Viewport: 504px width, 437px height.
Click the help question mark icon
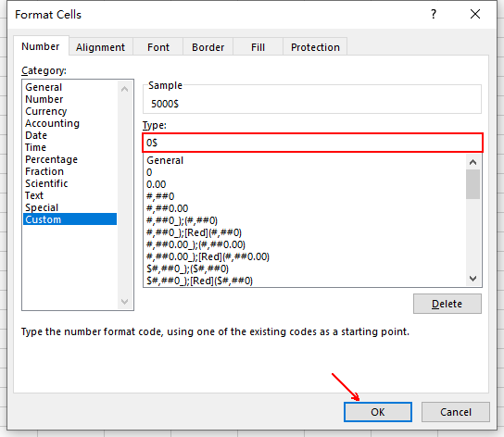pos(434,14)
